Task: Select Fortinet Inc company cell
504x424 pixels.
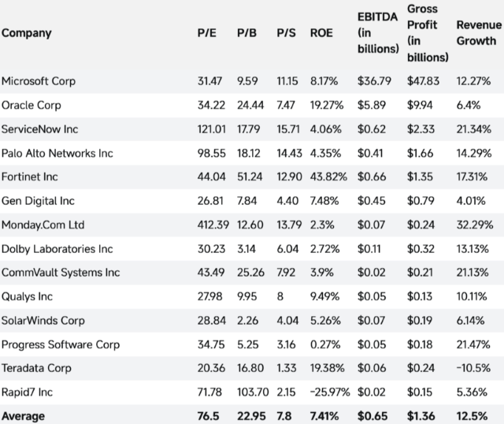Action: point(30,177)
